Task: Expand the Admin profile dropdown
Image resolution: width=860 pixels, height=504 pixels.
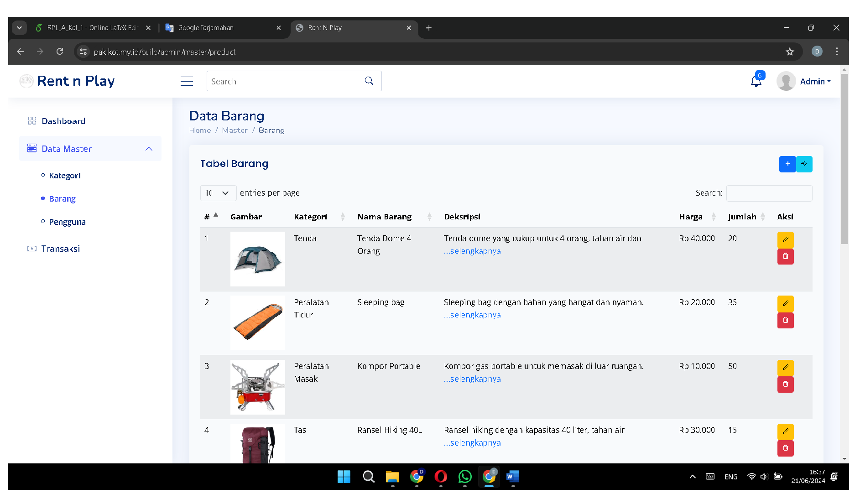Action: 815,82
